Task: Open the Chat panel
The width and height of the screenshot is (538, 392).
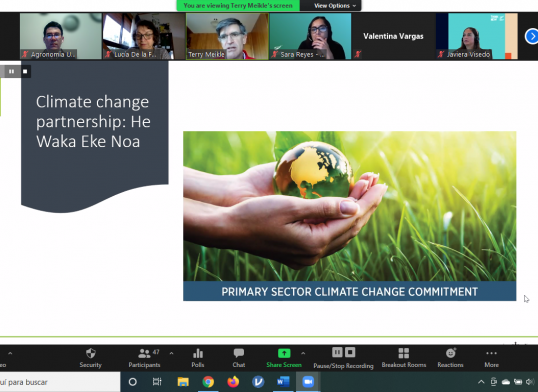Action: click(x=239, y=358)
